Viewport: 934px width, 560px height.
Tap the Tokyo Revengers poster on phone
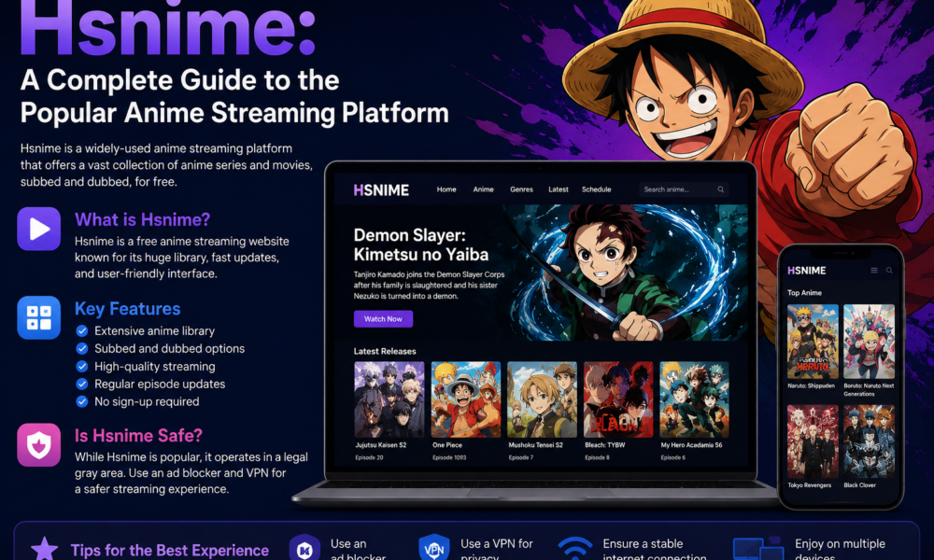point(813,441)
